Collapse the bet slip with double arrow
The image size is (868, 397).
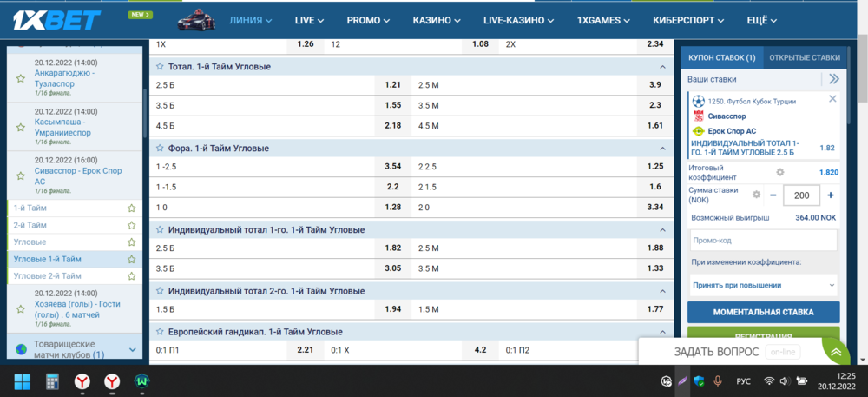(833, 79)
